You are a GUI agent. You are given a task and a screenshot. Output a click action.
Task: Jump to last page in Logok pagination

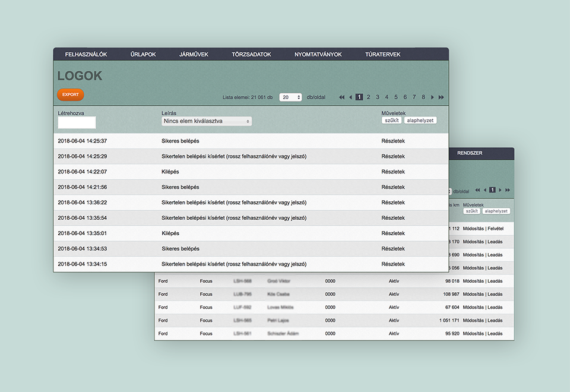point(441,97)
